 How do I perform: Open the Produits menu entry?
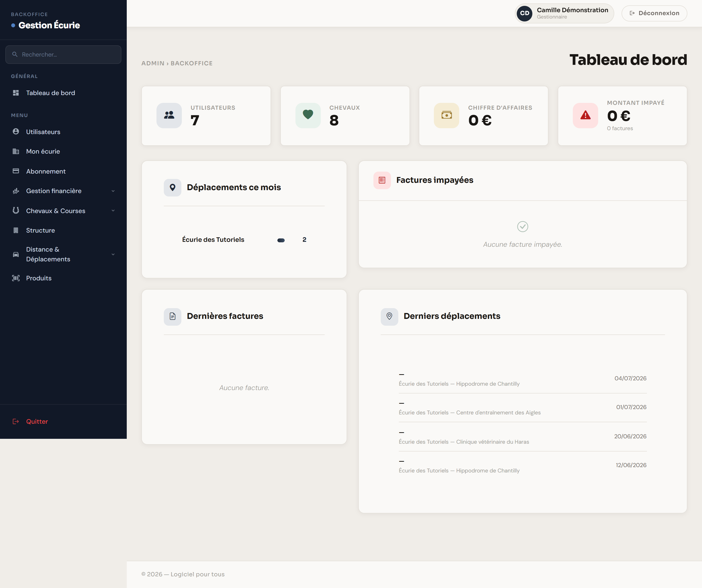coord(63,278)
